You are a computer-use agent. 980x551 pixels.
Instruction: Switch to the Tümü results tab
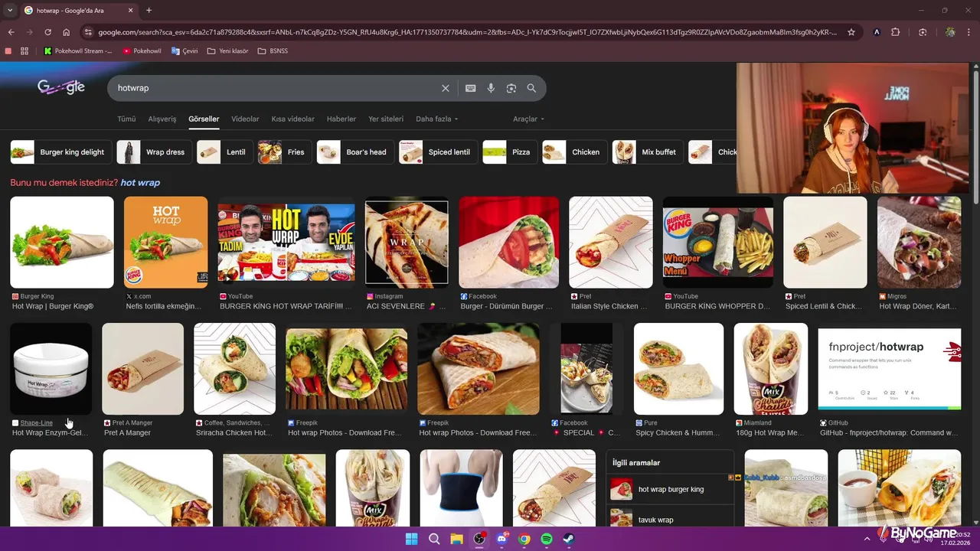tap(126, 119)
